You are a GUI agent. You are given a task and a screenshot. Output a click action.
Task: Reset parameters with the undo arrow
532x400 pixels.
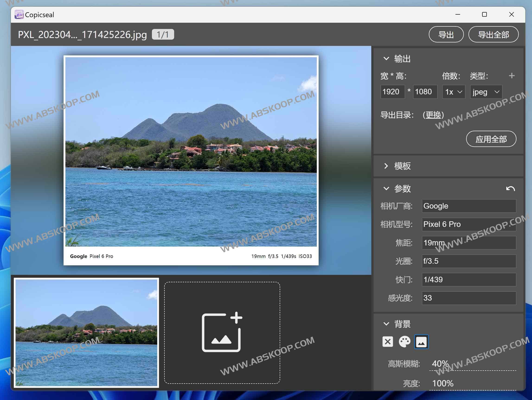(x=510, y=189)
